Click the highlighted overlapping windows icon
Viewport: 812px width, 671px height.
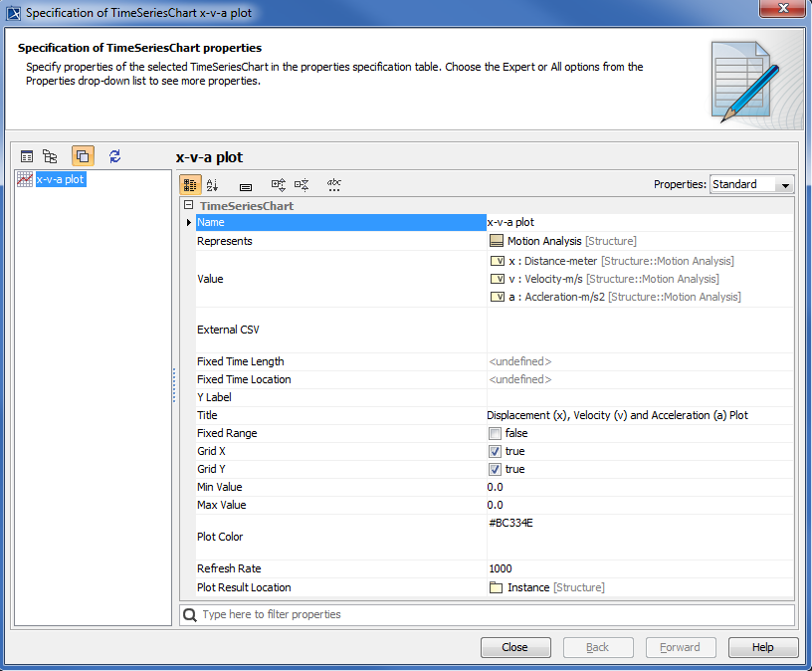point(83,156)
